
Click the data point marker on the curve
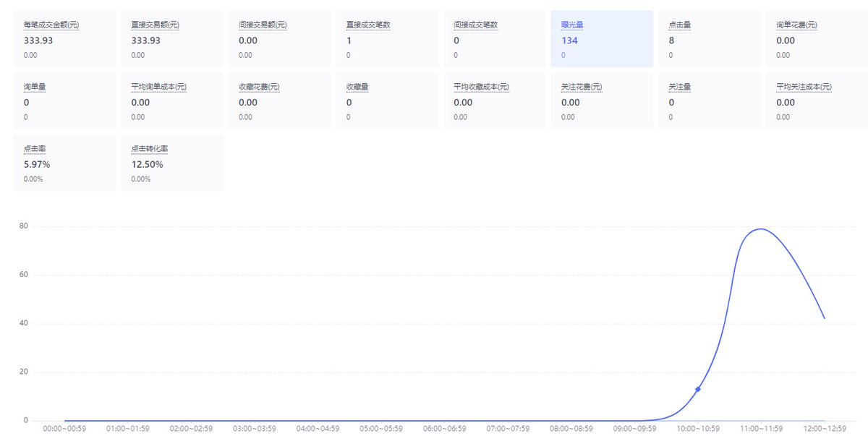[x=698, y=389]
